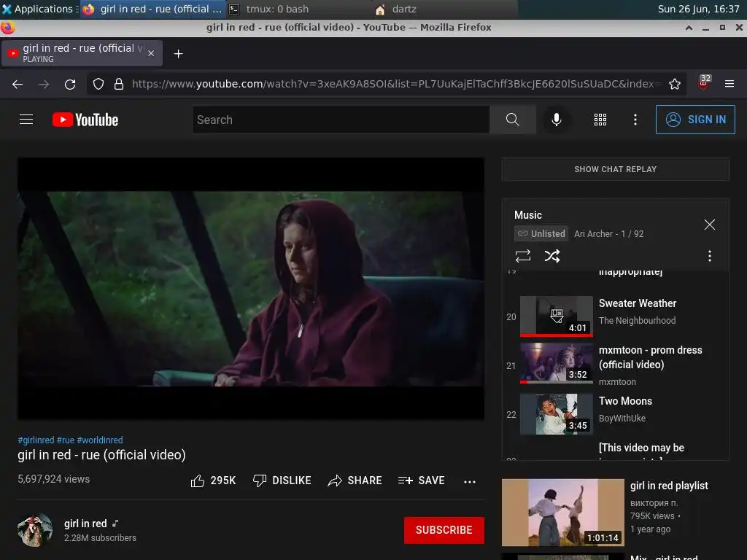Image resolution: width=747 pixels, height=560 pixels.
Task: Click the search magnifier button
Action: (x=513, y=120)
